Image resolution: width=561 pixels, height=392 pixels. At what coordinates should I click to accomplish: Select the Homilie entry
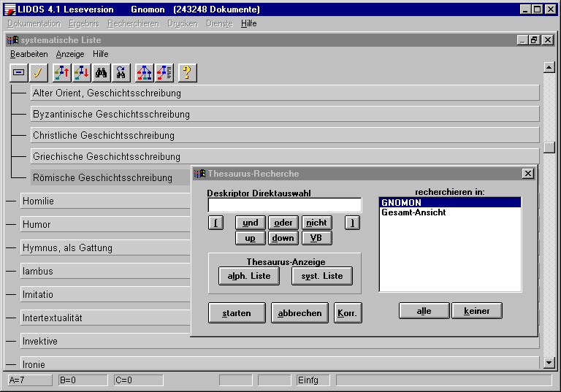point(105,201)
